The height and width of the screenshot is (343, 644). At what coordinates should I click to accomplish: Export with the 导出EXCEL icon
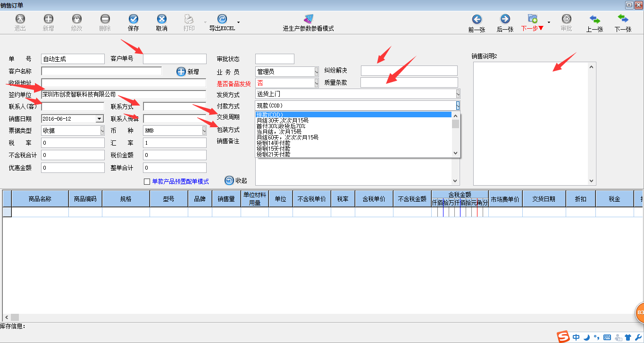(222, 19)
